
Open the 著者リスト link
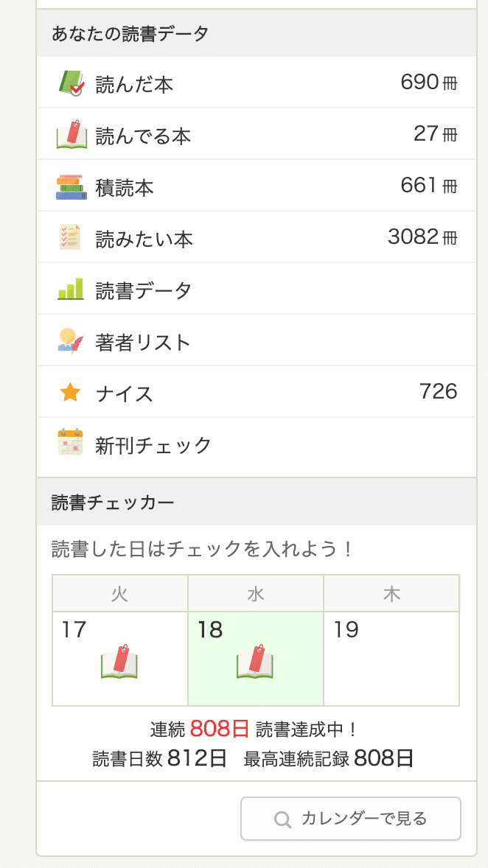(x=143, y=343)
